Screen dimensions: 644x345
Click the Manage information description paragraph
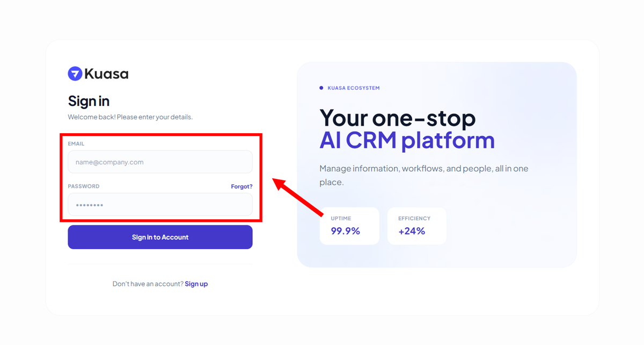(423, 175)
